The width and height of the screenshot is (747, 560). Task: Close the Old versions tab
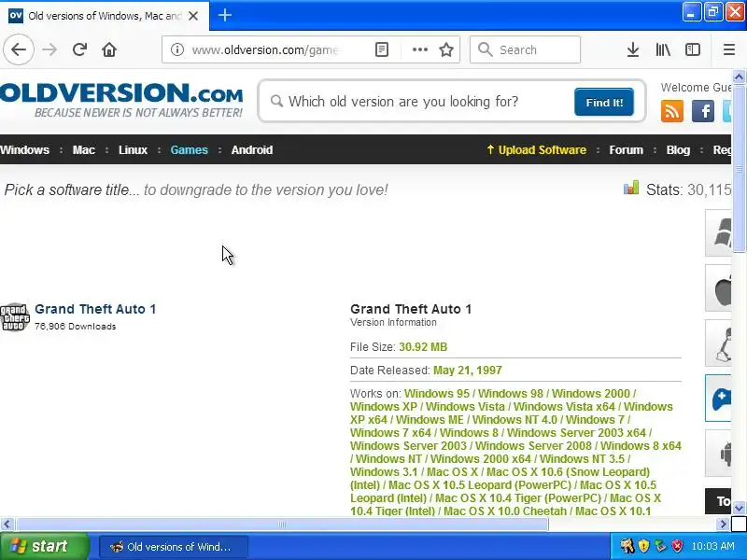[x=193, y=16]
